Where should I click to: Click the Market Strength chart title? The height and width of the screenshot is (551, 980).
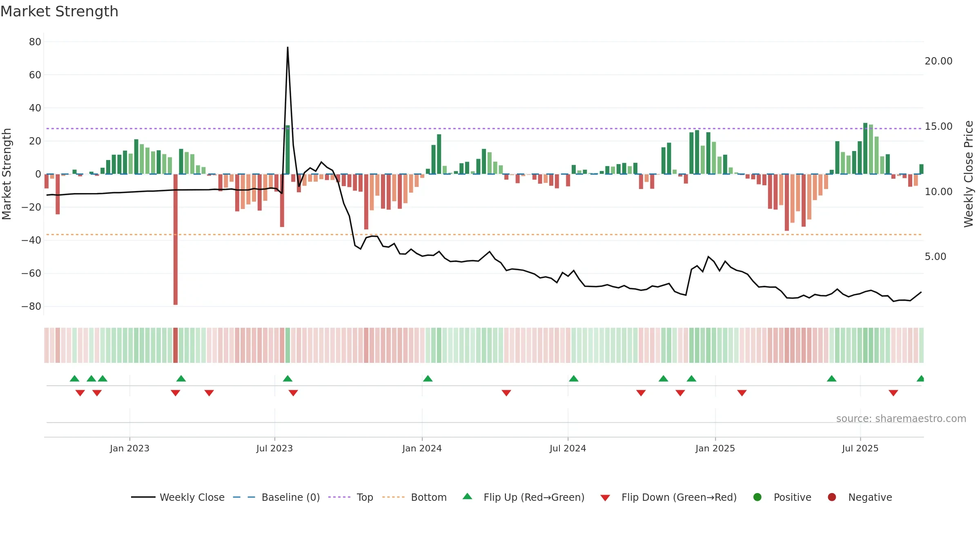59,11
